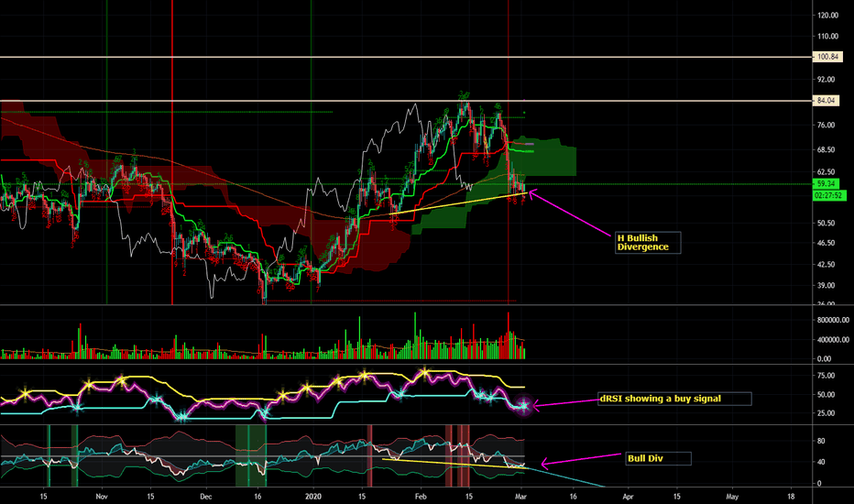Screen dimensions: 854x504
Task: Click the 25.00 level on dRSI scale
Action: click(x=826, y=413)
